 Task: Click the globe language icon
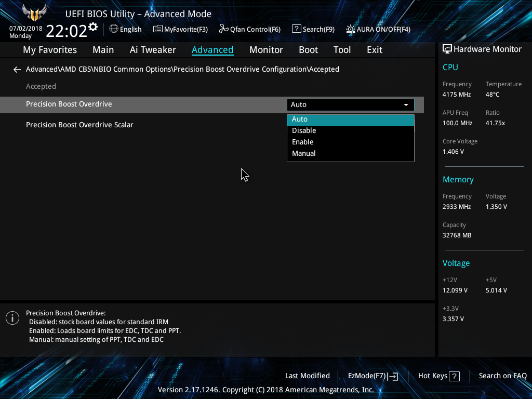tap(114, 29)
